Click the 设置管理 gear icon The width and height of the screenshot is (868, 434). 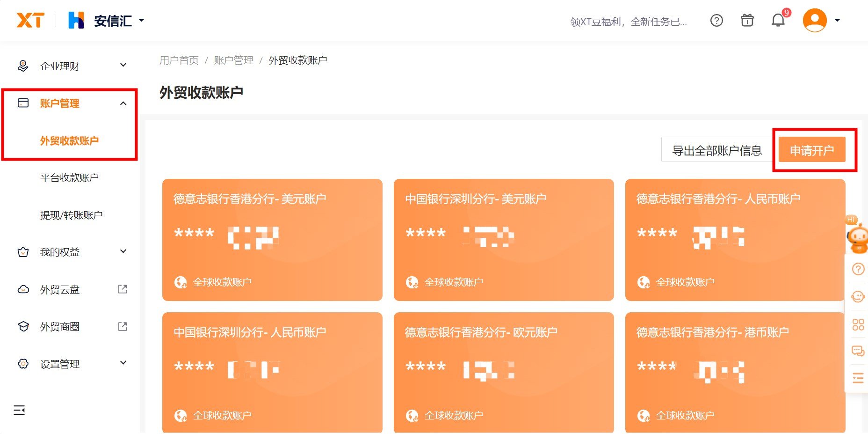[x=23, y=364]
